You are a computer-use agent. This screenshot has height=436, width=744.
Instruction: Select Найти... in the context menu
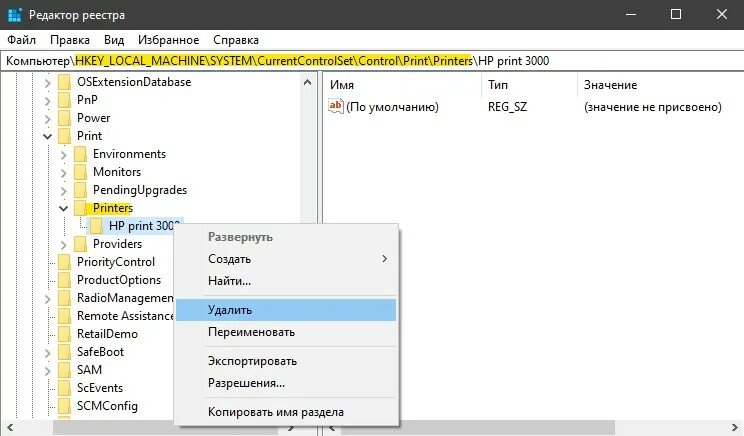pyautogui.click(x=286, y=281)
